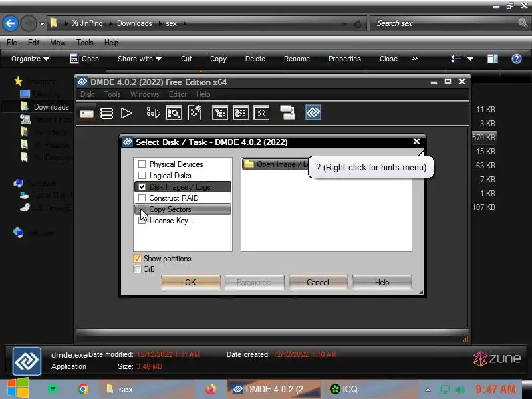Open the Firefox icon in the taskbar
Image resolution: width=532 pixels, height=399 pixels.
point(211,389)
